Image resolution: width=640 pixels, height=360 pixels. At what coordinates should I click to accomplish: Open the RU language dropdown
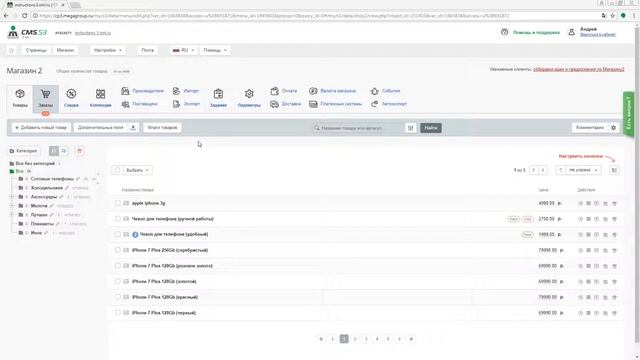point(183,50)
